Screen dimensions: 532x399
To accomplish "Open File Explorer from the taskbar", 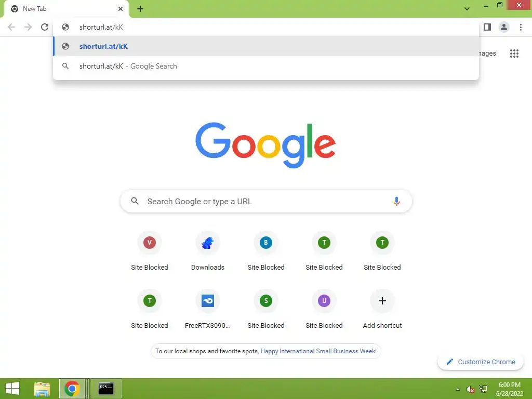I will (x=42, y=389).
